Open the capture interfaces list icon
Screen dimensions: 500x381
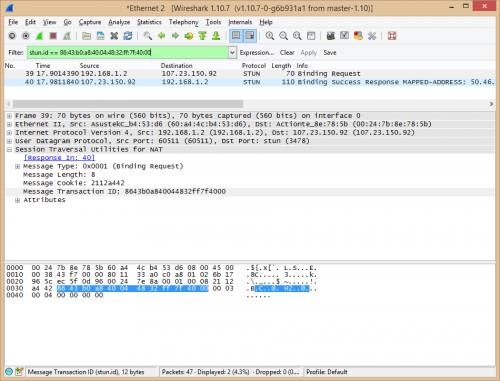click(12, 36)
